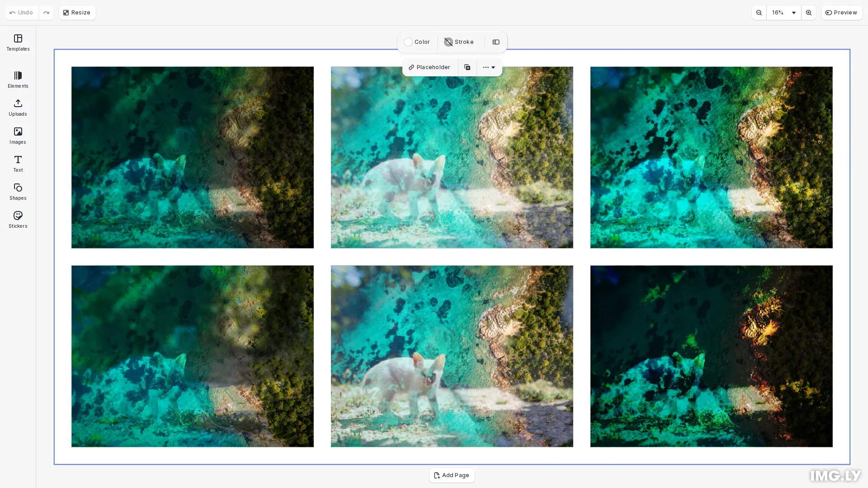Click the Redo arrow icon
868x488 pixels.
46,12
